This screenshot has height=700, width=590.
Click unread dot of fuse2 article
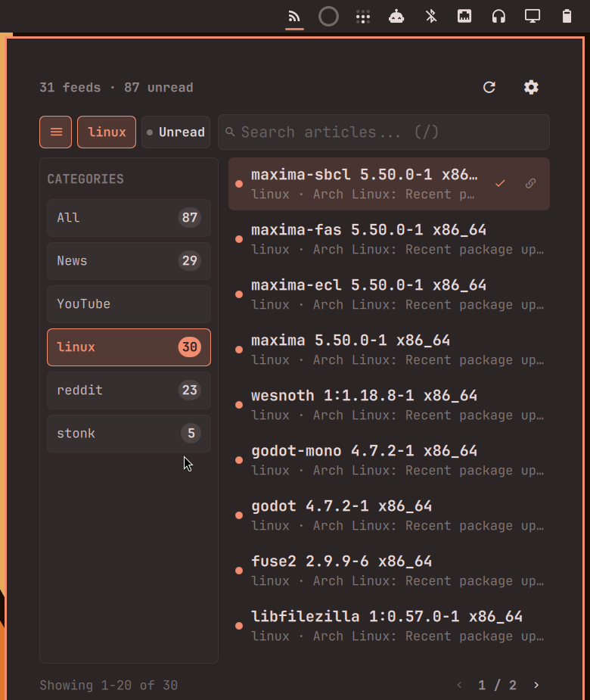(239, 571)
